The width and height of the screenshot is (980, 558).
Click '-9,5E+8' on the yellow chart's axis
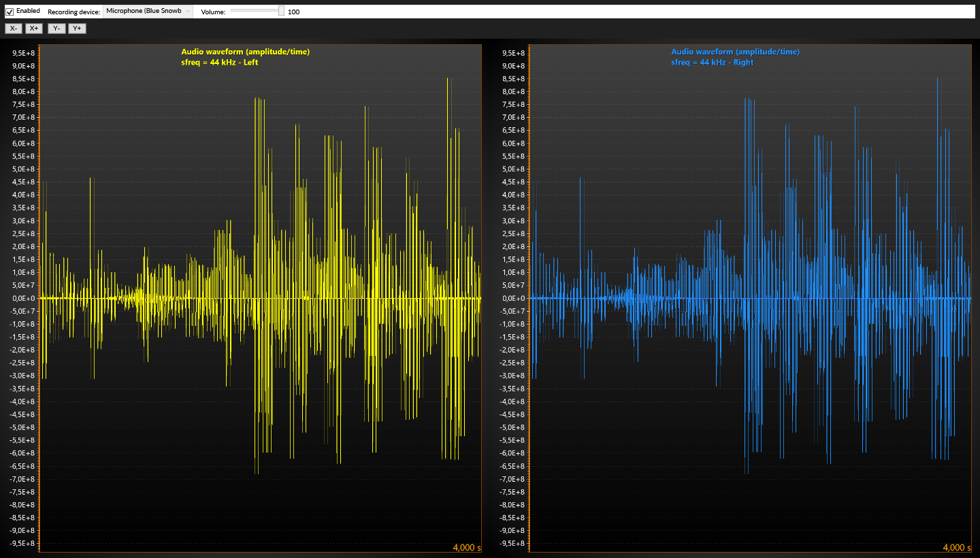[x=22, y=543]
